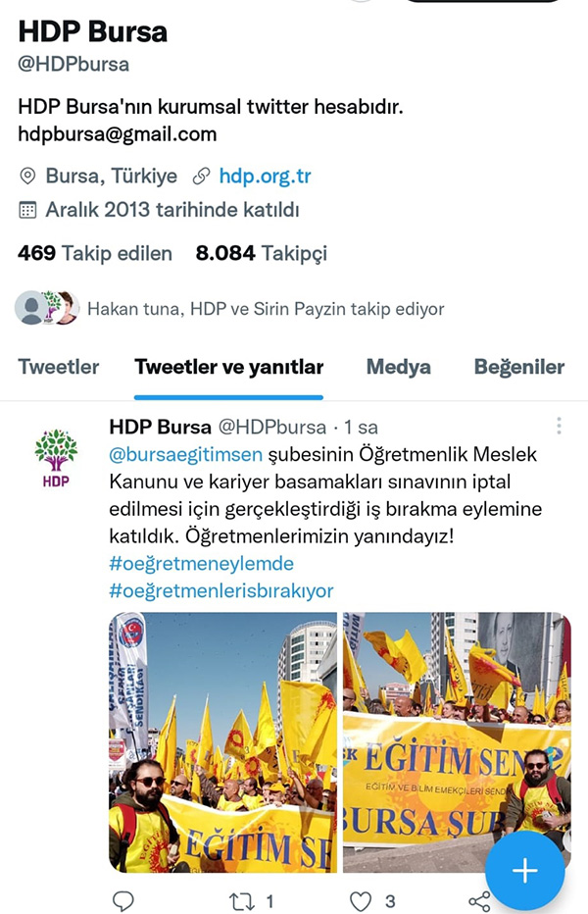Screen dimensions: 588x914
Task: Compose new tweet with plus button
Action: coord(525,870)
